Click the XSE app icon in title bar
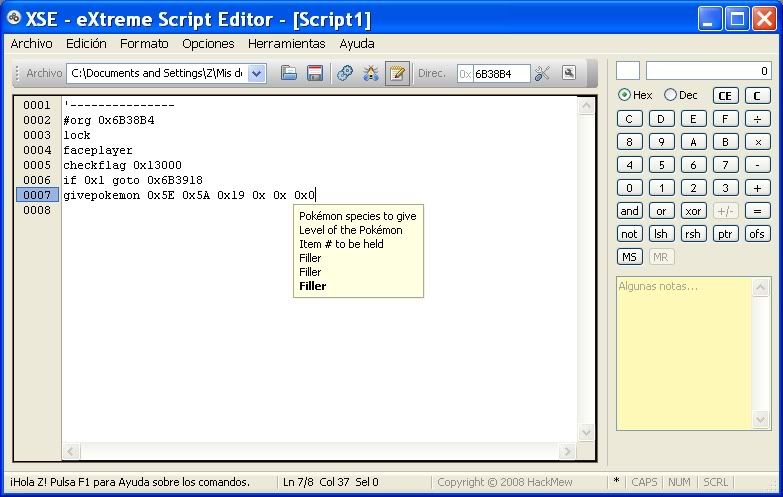This screenshot has width=783, height=497. tap(13, 18)
